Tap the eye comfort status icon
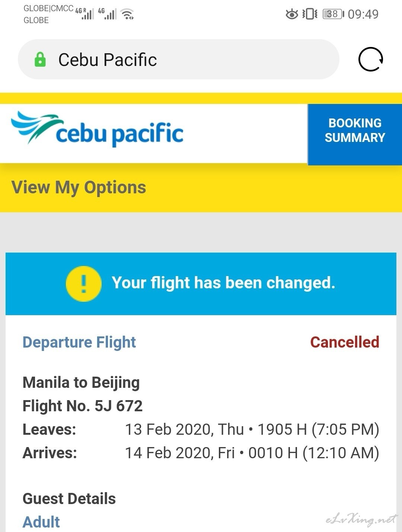This screenshot has width=402, height=532. (x=292, y=14)
